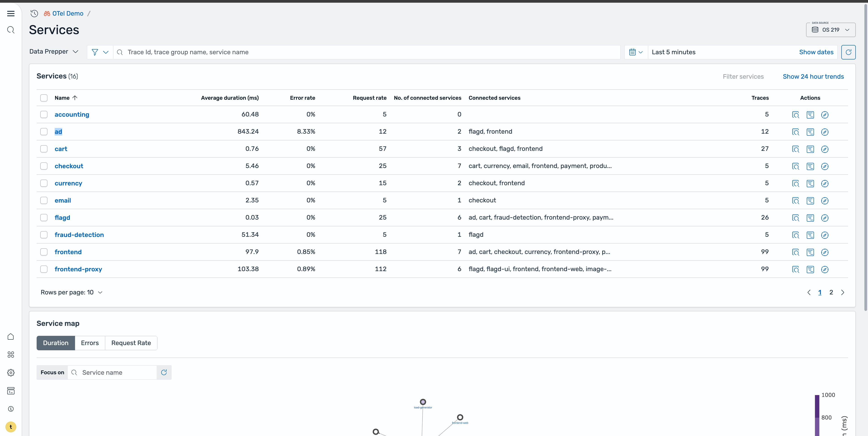Click the sidebar search magnifier icon

pos(11,30)
